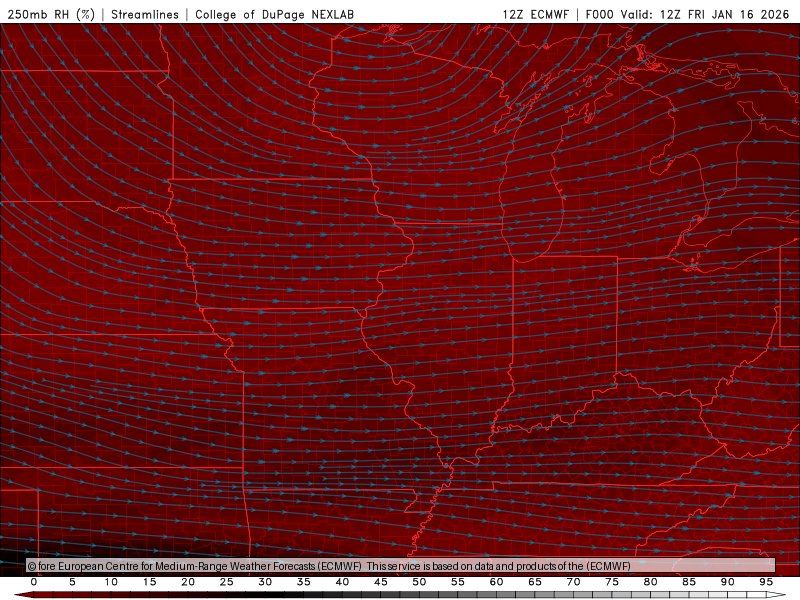This screenshot has width=800, height=600.
Task: Click the ECMWF copyright notice banner
Action: click(x=401, y=566)
